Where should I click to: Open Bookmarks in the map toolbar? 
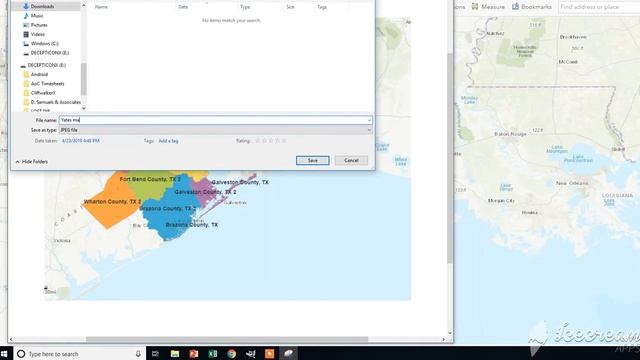532,7
